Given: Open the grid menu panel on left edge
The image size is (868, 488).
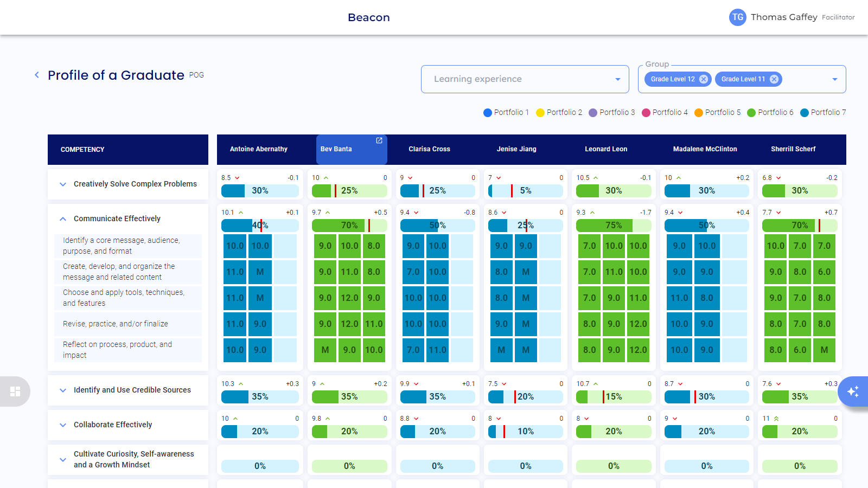Looking at the screenshot, I should (15, 391).
